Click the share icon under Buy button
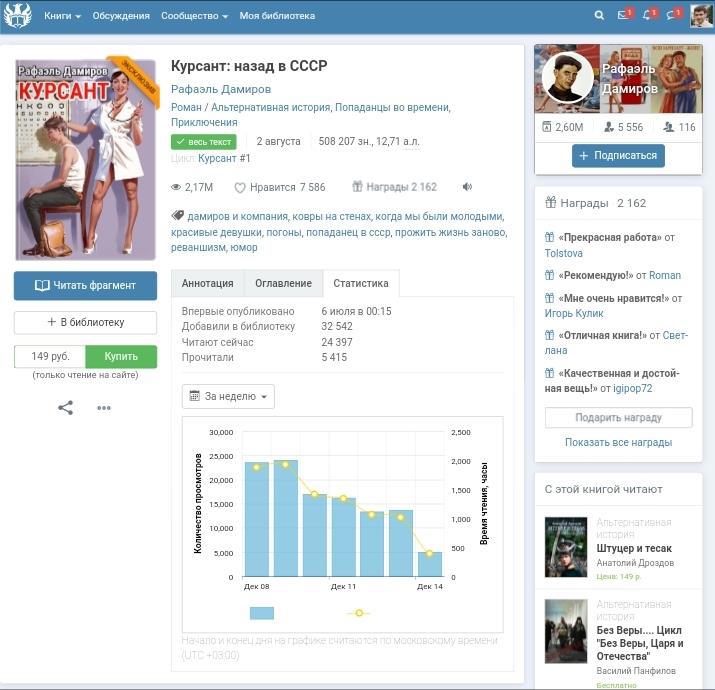Screen dimensions: 715x690 tap(65, 408)
